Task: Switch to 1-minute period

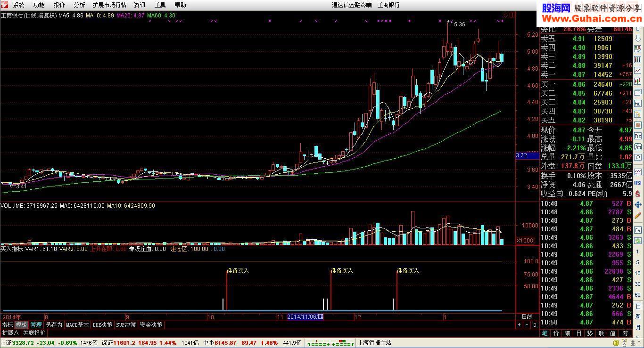Action: click(638, 251)
